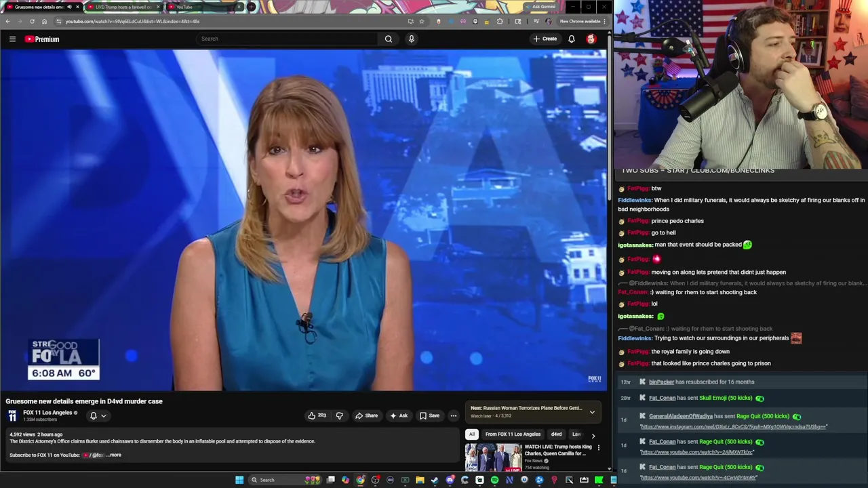
Task: Go back with the browser back arrow
Action: (x=7, y=21)
